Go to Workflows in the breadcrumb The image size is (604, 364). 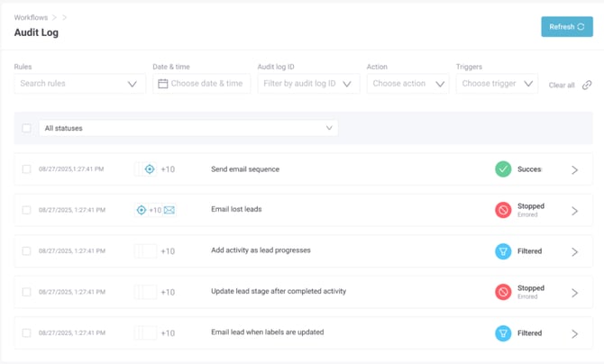click(x=31, y=17)
